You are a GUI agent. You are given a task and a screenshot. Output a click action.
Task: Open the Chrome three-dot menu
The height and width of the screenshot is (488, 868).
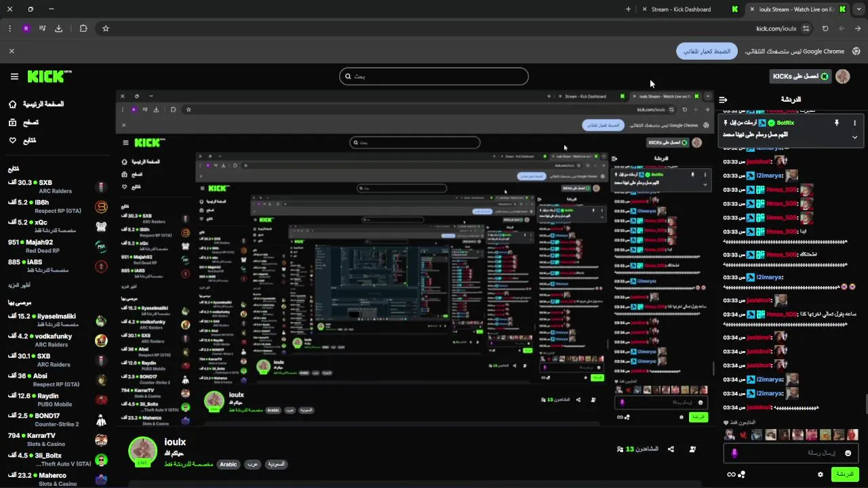click(9, 28)
